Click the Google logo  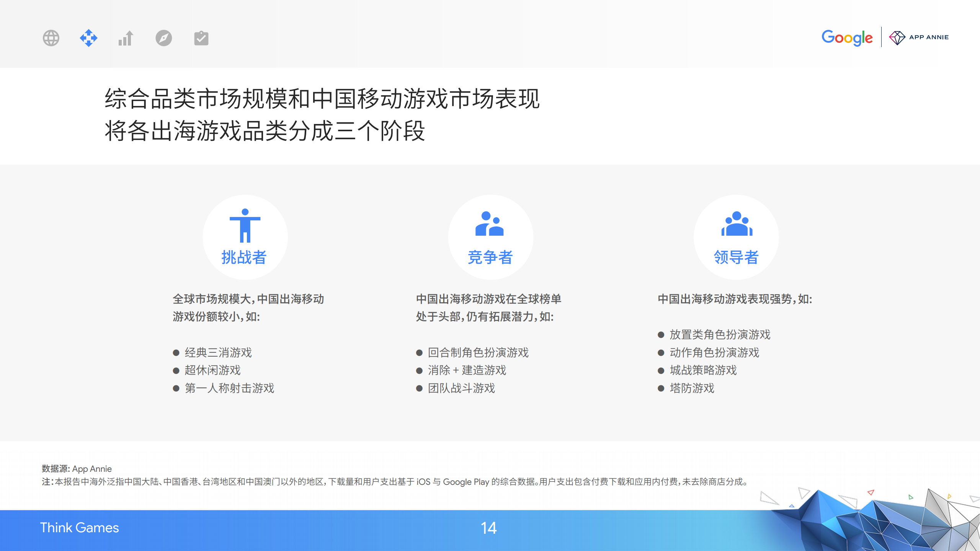[x=847, y=37]
